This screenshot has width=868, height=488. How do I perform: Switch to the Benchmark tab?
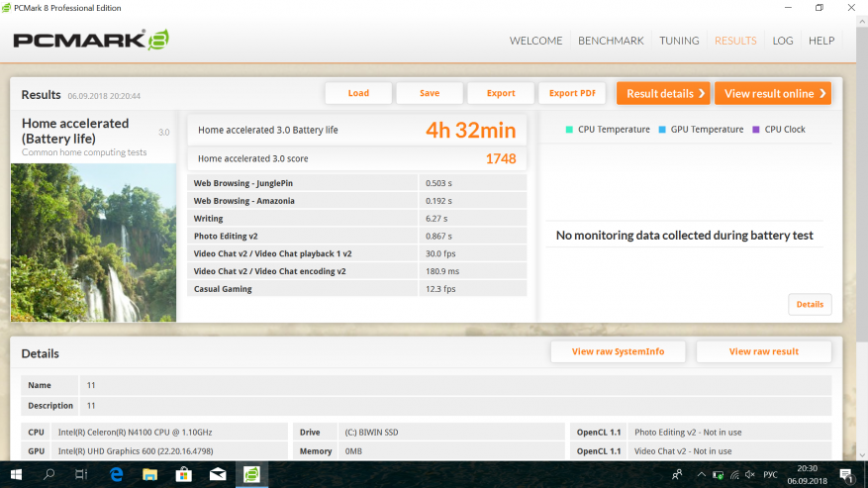point(611,41)
